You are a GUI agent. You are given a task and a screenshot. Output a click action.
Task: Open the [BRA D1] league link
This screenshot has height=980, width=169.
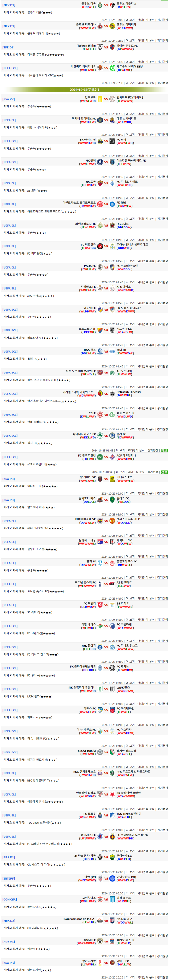point(9,858)
